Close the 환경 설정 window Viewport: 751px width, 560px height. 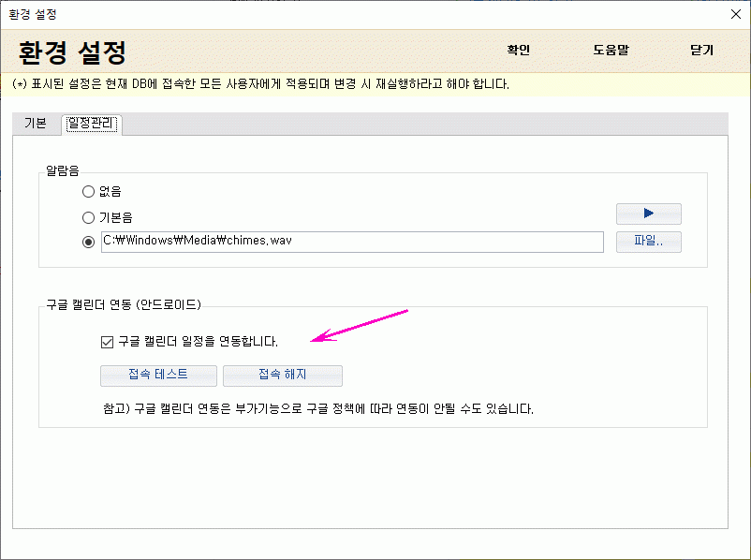tap(736, 14)
